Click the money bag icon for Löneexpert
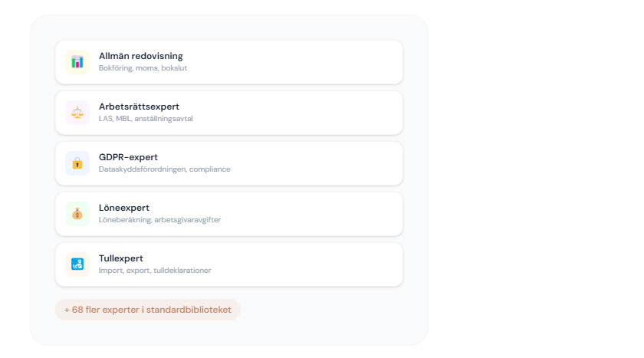 (77, 214)
